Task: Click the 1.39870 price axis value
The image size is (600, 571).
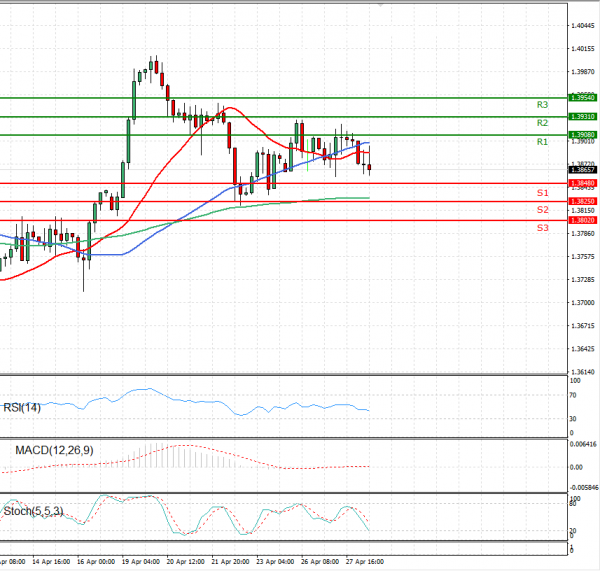Action: click(583, 72)
